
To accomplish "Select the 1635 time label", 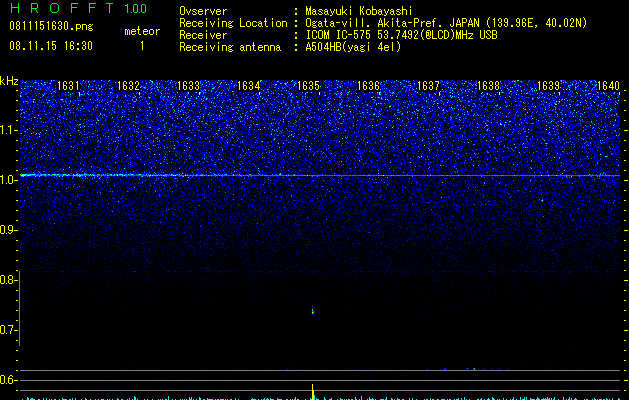I will point(308,86).
